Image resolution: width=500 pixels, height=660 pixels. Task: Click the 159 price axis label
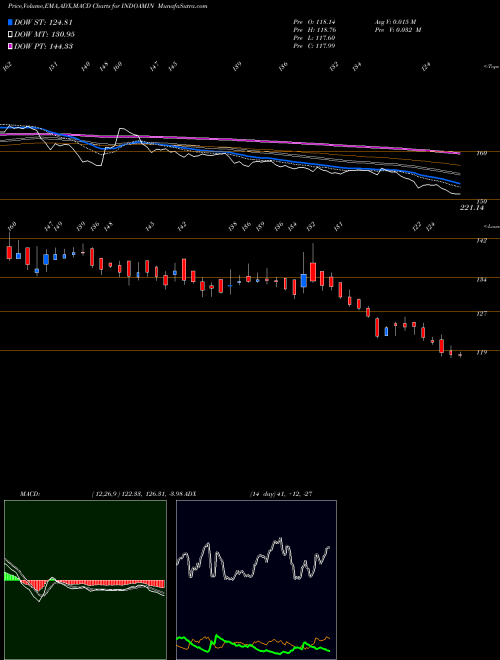(482, 202)
